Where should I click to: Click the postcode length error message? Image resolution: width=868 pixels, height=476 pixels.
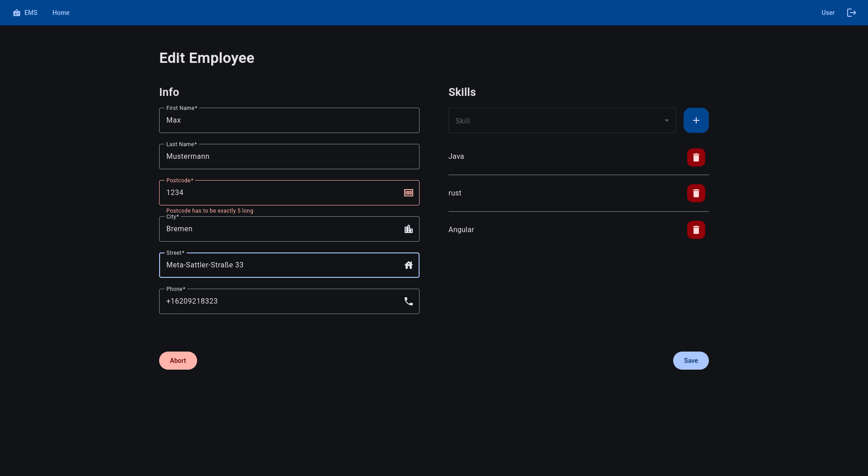click(x=210, y=211)
